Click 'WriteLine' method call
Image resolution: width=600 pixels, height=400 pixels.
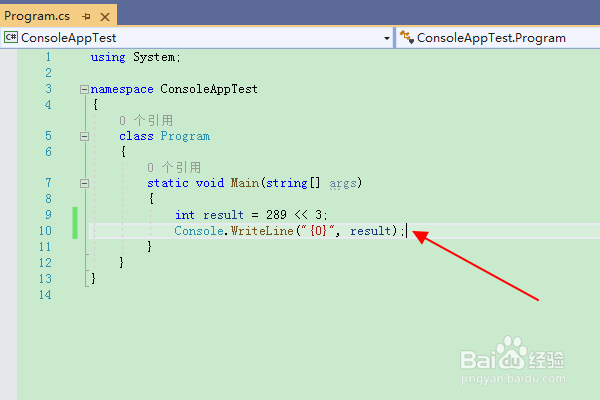262,231
